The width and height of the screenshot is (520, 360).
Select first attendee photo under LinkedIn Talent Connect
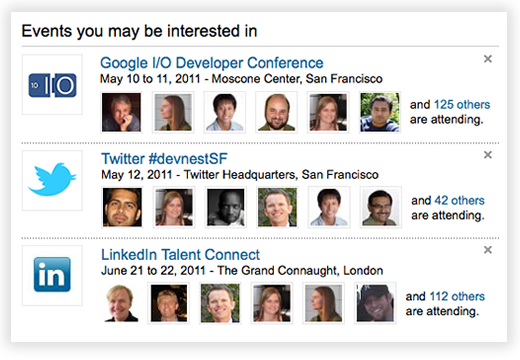point(120,303)
